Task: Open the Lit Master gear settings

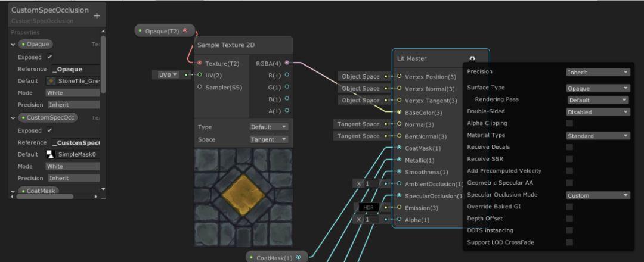Action: point(472,58)
